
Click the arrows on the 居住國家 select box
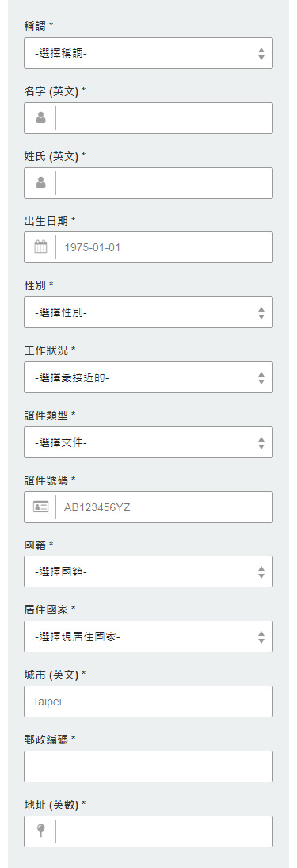261,637
